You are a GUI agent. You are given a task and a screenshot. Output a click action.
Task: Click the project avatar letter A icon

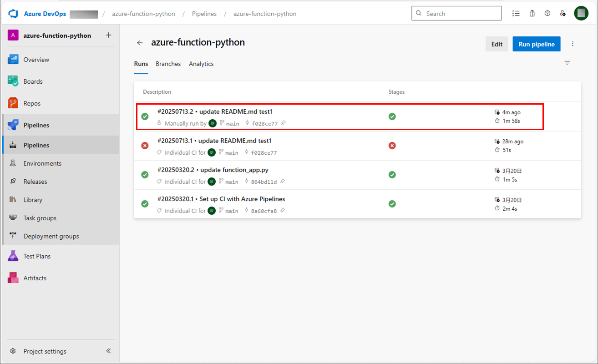(13, 35)
